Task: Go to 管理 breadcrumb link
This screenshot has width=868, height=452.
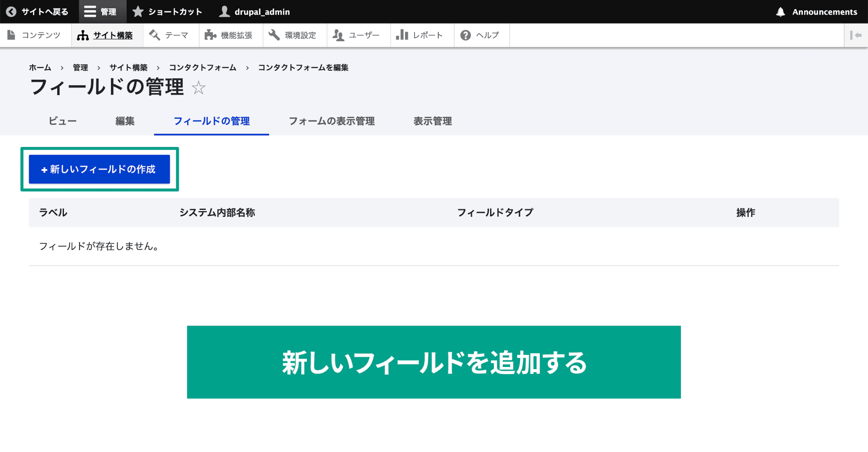Action: click(80, 68)
